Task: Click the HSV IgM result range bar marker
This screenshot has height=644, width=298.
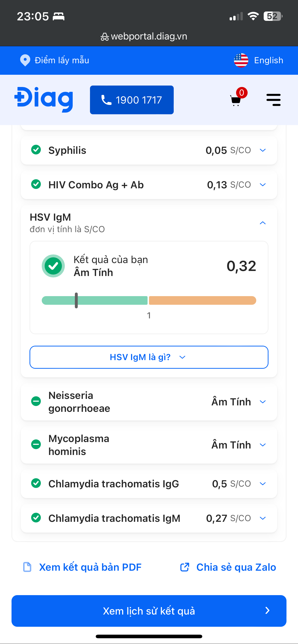Action: pos(76,300)
